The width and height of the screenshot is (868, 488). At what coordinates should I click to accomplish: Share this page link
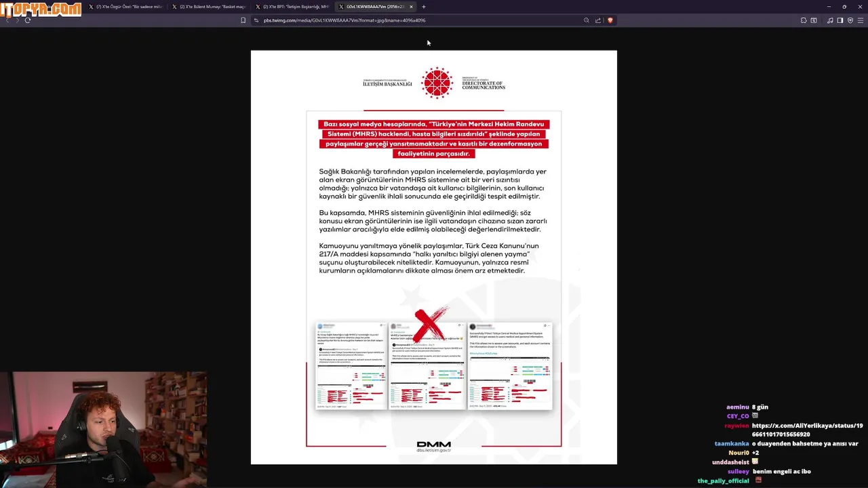pos(598,20)
